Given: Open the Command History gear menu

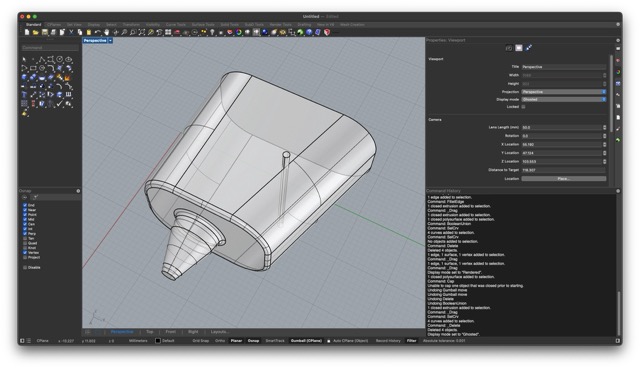Looking at the screenshot, I should [618, 191].
